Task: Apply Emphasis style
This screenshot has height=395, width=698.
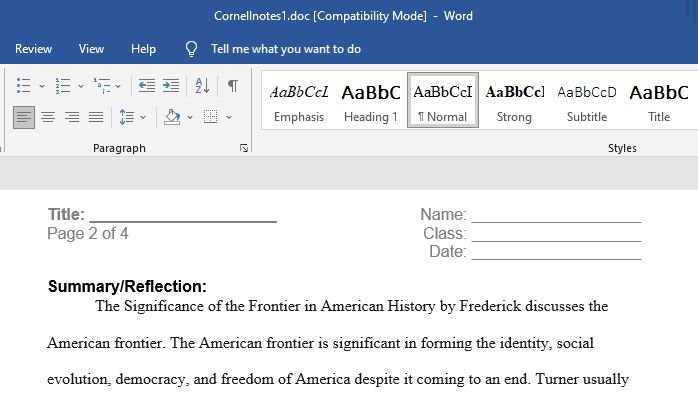Action: click(x=299, y=100)
